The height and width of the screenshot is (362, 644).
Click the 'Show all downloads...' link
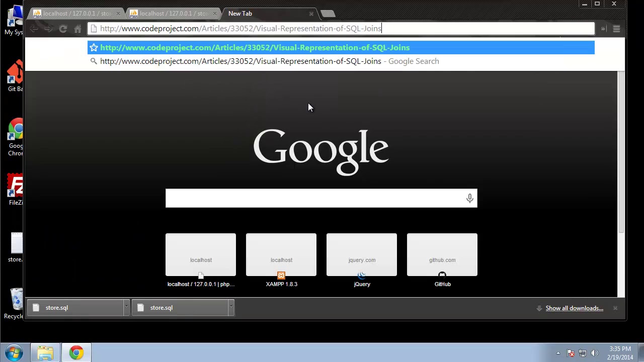pos(574,308)
